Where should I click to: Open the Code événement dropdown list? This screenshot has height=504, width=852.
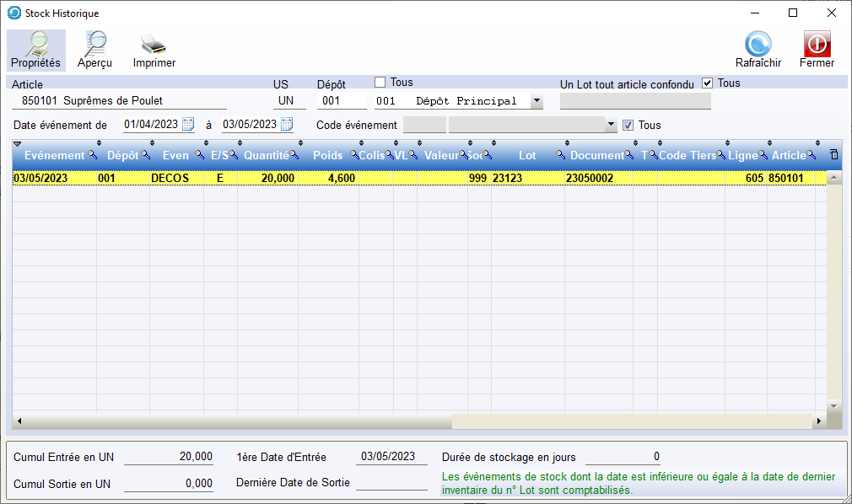tap(612, 125)
